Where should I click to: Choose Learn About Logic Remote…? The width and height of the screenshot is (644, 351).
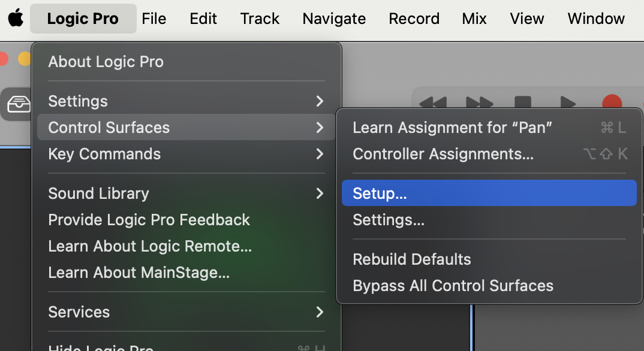click(x=186, y=246)
